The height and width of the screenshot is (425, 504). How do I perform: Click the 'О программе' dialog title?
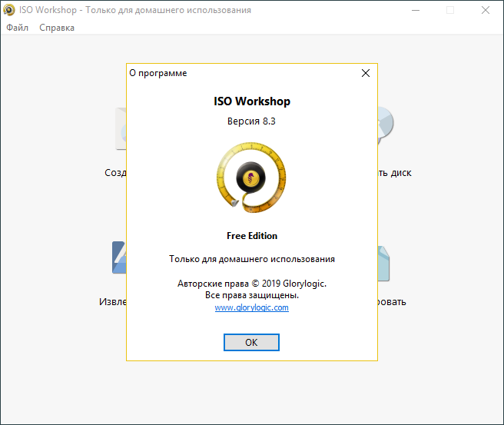pos(157,73)
